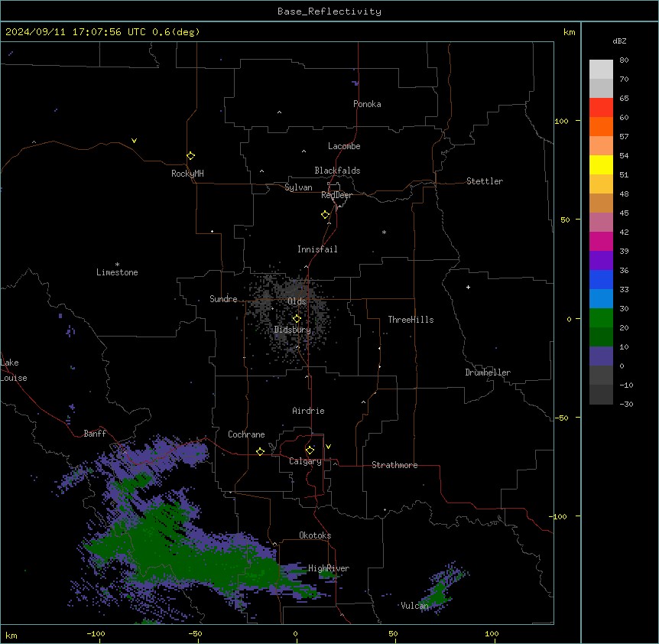659x644 pixels.
Task: Select the Strathmore city label
Action: pyautogui.click(x=394, y=465)
